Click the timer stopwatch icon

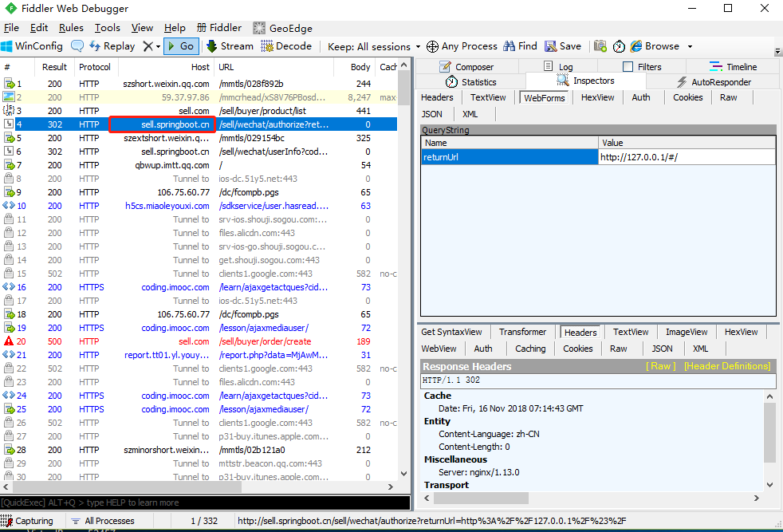click(619, 46)
